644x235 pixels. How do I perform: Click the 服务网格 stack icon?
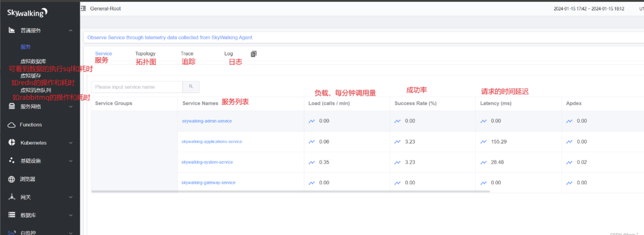pos(12,106)
